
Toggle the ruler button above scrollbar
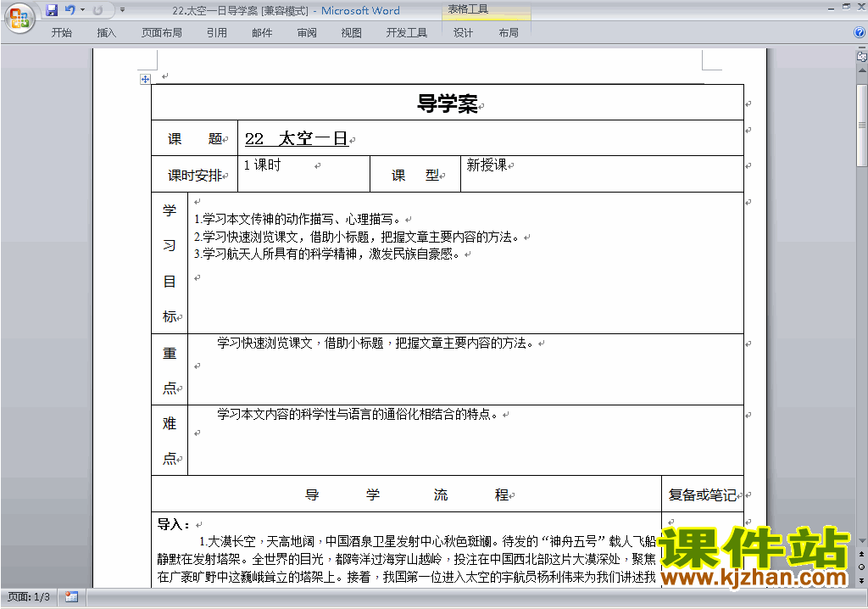point(862,56)
